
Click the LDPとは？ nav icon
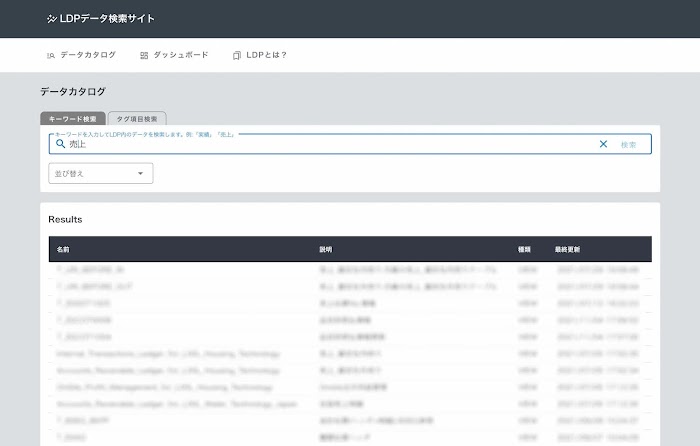point(237,55)
